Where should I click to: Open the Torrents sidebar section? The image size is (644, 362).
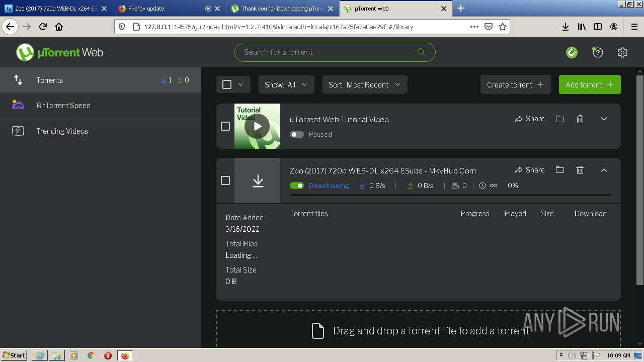101,80
